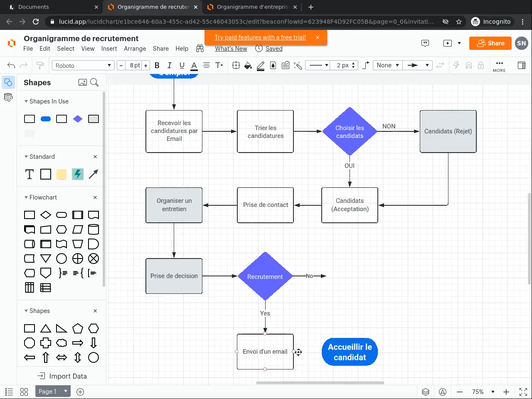This screenshot has width=532, height=399.
Task: Switch to Organigramme d'entreprise browser tab
Action: click(252, 7)
